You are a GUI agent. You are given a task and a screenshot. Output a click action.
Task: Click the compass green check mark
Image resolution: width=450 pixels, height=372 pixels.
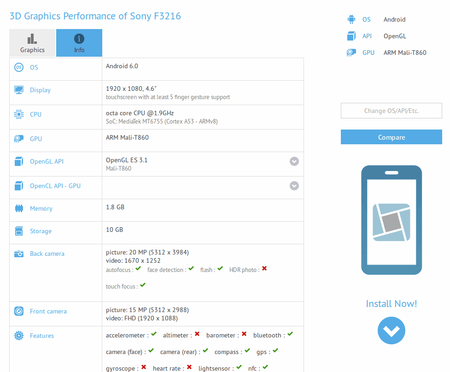[x=247, y=350]
